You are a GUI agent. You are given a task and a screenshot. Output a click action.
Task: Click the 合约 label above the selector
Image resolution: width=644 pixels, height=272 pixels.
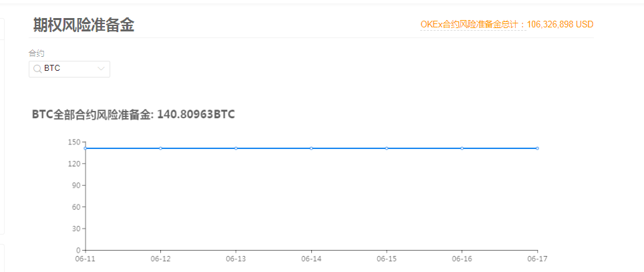[36, 53]
